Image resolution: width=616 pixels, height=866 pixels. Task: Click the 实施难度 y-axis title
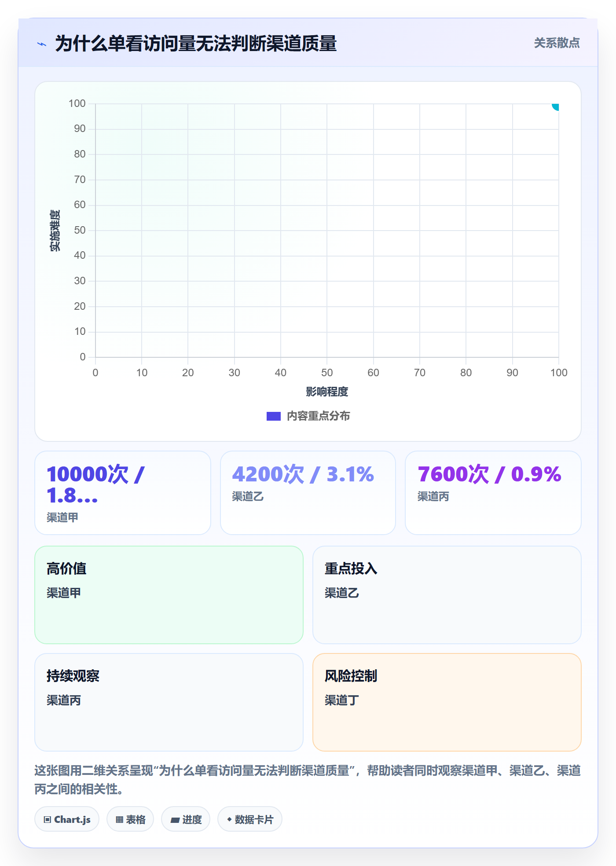coord(55,231)
